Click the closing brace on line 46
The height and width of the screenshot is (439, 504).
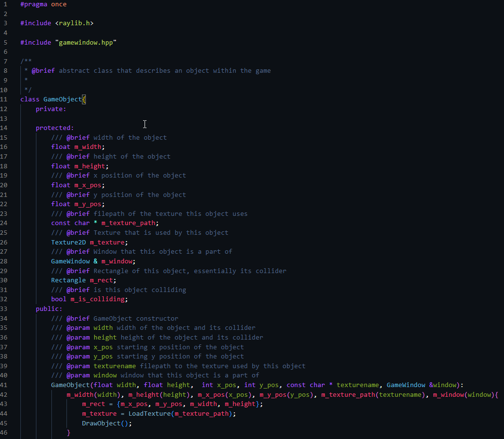pyautogui.click(x=68, y=433)
